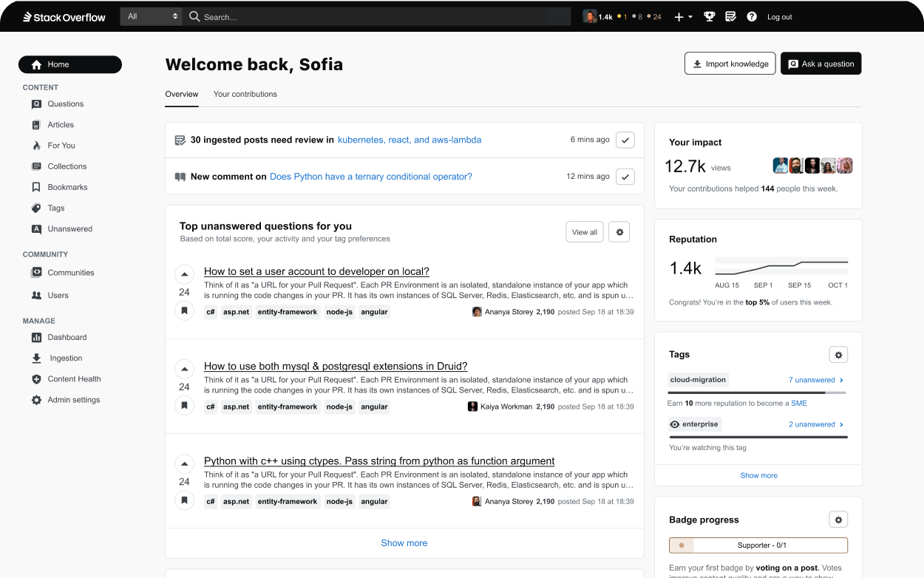Click the Communities sidebar icon
The width and height of the screenshot is (924, 578).
36,273
